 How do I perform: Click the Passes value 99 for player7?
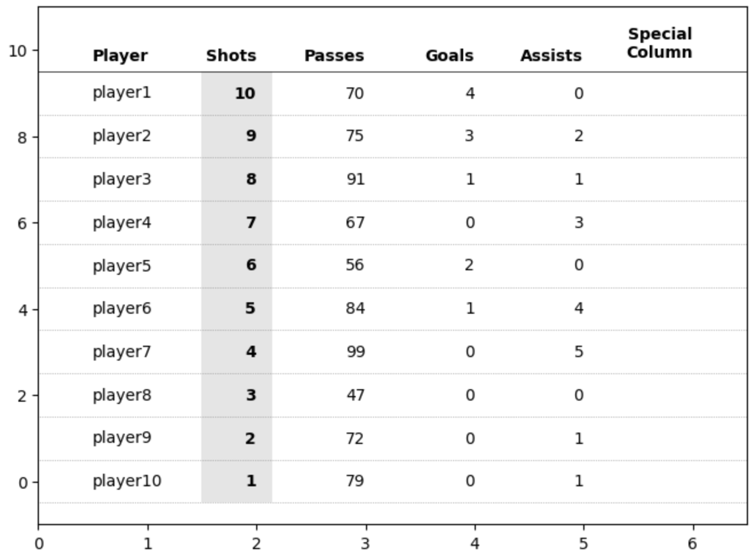(x=355, y=352)
